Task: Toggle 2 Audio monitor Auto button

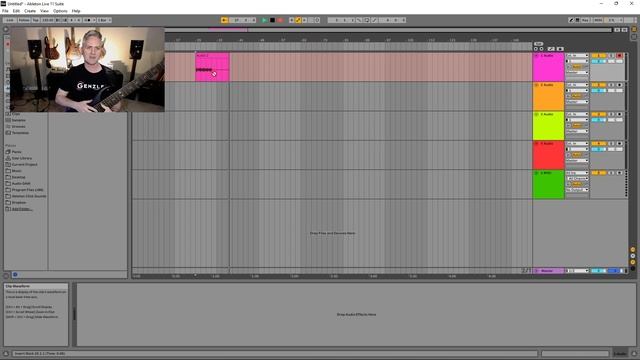Action: (x=576, y=96)
